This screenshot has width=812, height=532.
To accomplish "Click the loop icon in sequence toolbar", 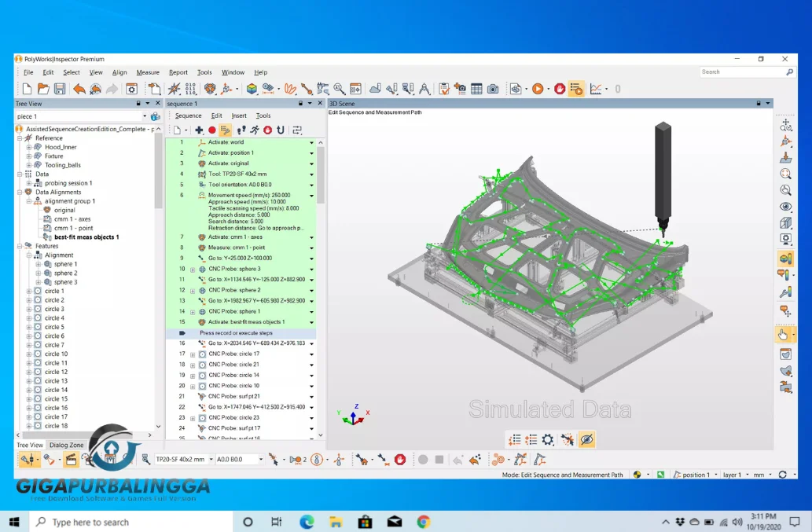I will coord(281,130).
